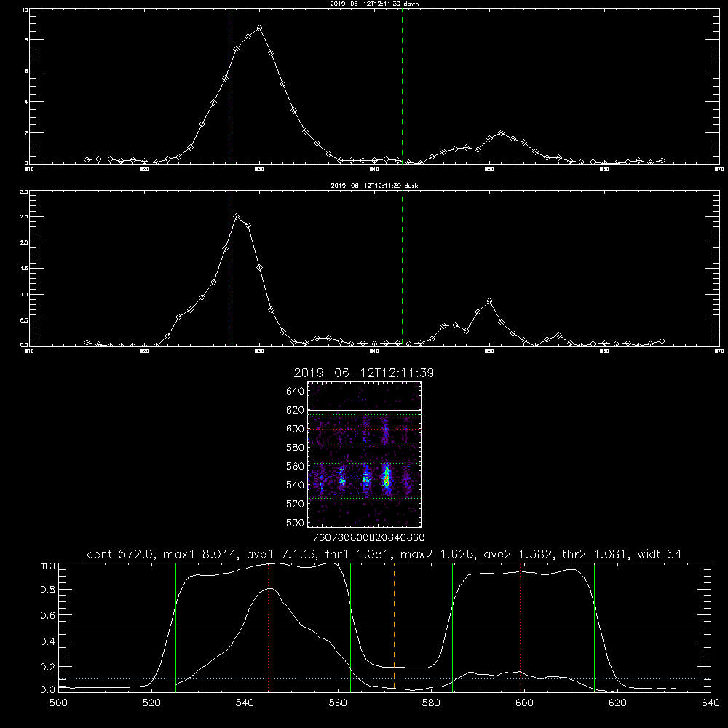The width and height of the screenshot is (728, 728).
Task: Click y-axis label 6 in the dawn plot
Action: 27,71
